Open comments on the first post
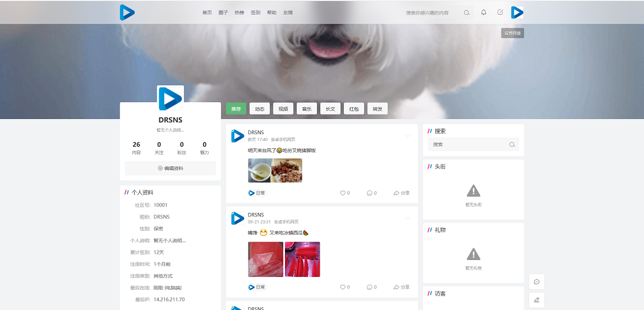The image size is (644, 310). click(x=371, y=193)
